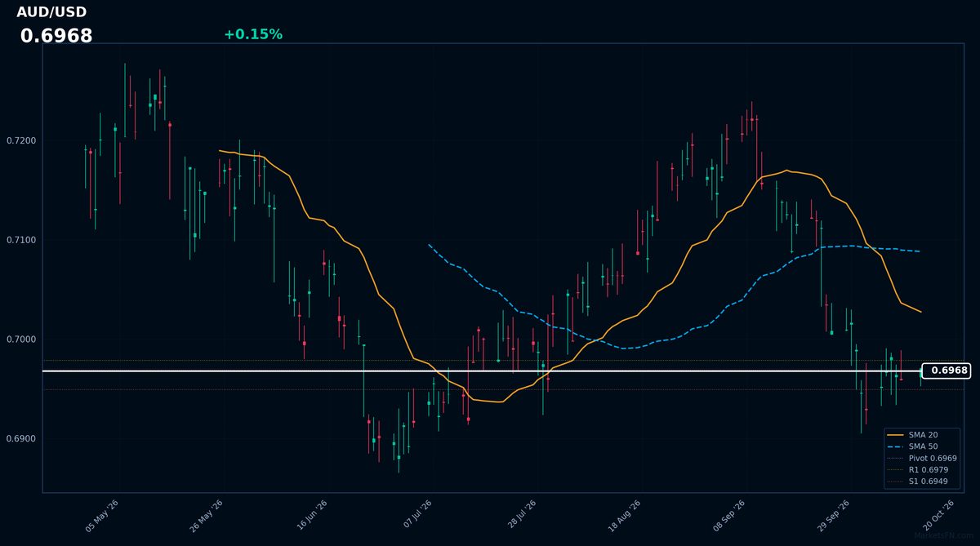Click the 0.7200 y-axis label
980x546 pixels.
22,140
